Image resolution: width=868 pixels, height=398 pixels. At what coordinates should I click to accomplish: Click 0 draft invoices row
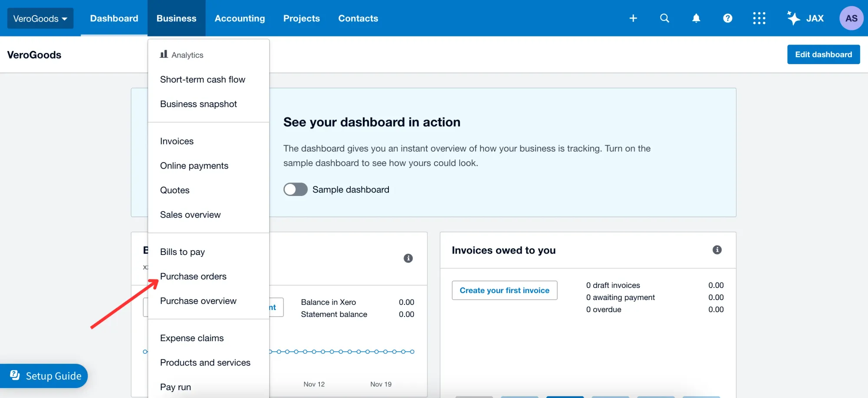(x=655, y=285)
